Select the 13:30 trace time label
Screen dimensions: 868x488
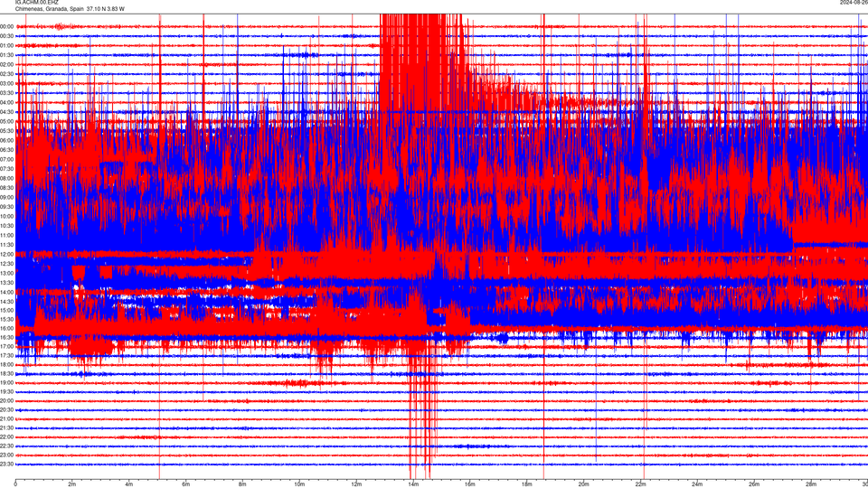pyautogui.click(x=6, y=282)
